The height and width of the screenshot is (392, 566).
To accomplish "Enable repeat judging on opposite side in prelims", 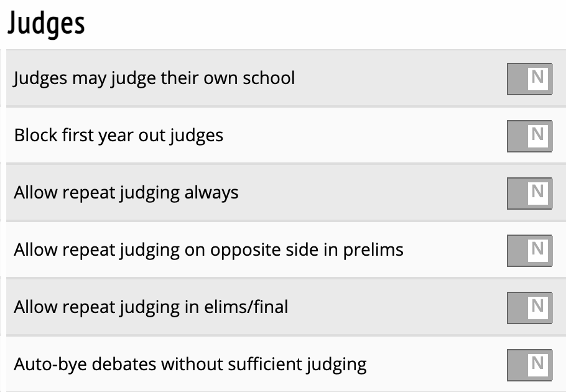I will 529,250.
